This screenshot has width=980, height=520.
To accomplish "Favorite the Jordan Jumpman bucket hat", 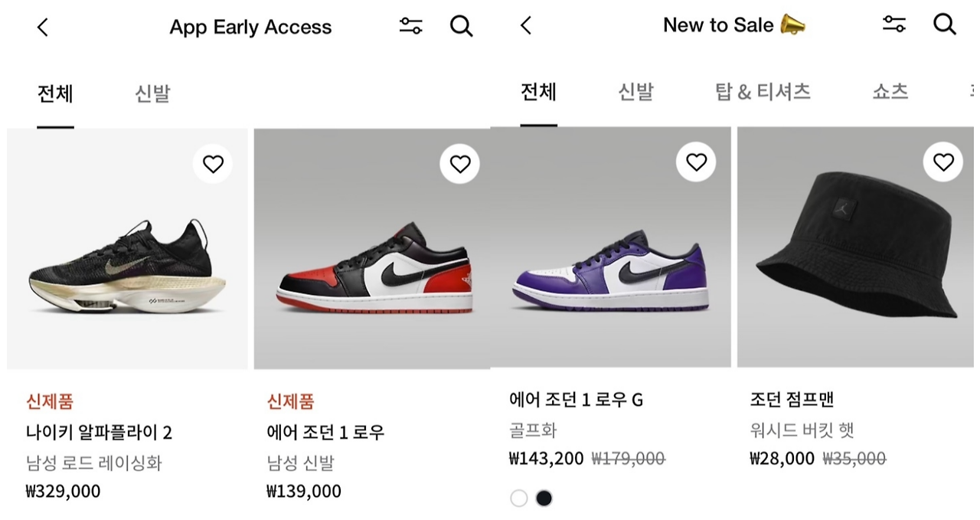I will click(943, 162).
